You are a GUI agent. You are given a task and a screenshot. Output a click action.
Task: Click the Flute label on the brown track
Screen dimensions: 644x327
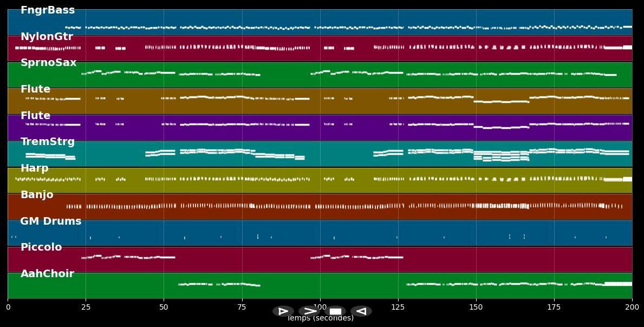coord(35,89)
